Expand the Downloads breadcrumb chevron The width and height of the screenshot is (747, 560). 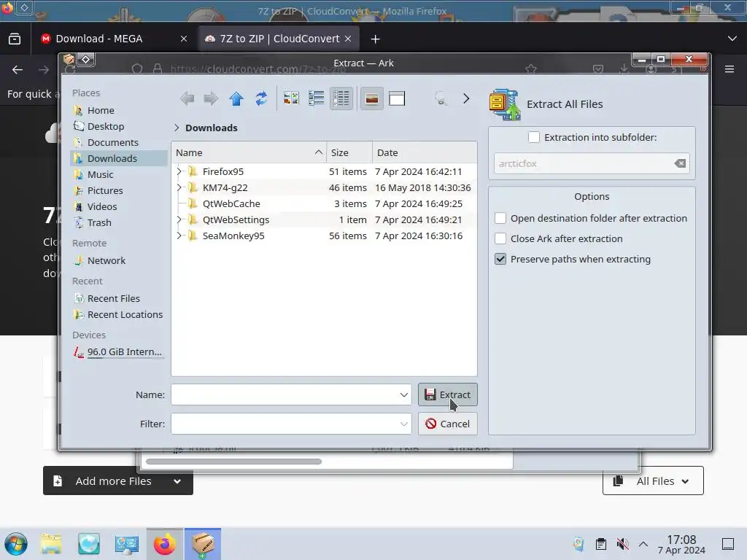(x=177, y=128)
